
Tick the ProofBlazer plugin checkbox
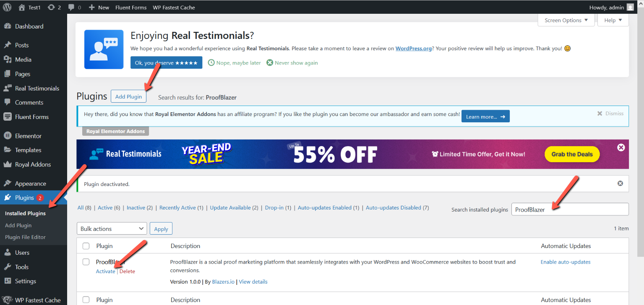(x=86, y=262)
